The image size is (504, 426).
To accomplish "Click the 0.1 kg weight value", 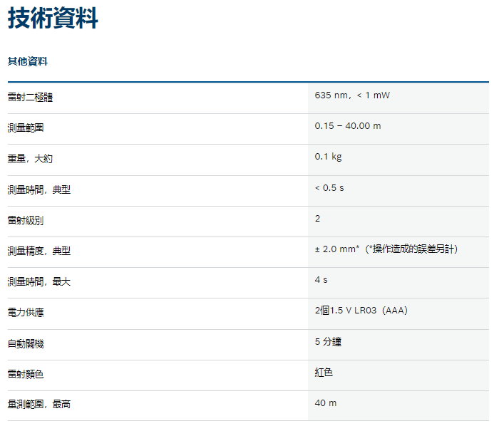I will [328, 157].
